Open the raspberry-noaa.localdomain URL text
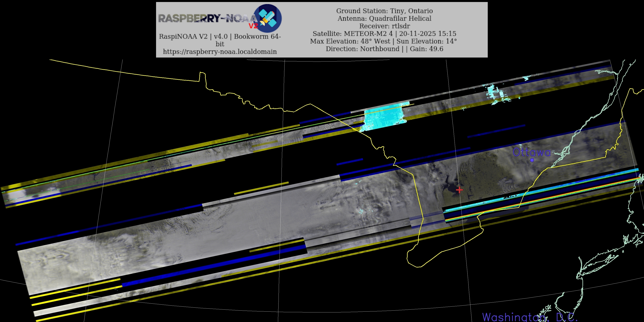The width and height of the screenshot is (644, 322). point(220,52)
